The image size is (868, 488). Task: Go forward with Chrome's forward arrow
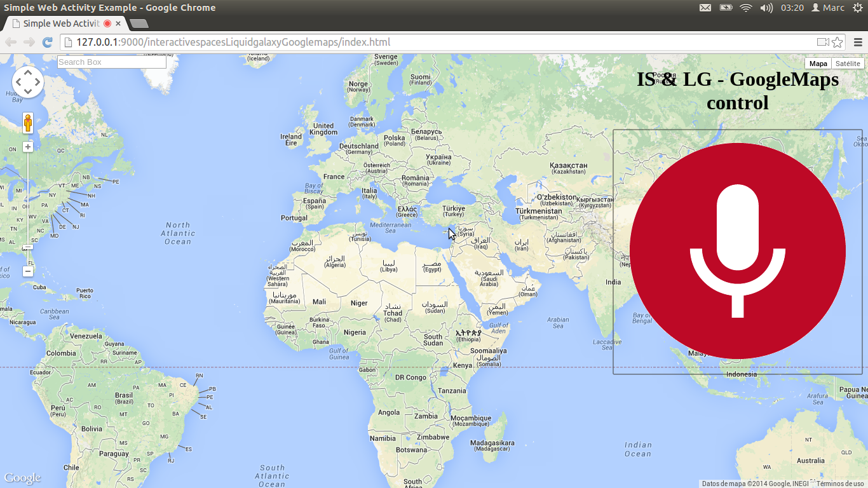(29, 43)
